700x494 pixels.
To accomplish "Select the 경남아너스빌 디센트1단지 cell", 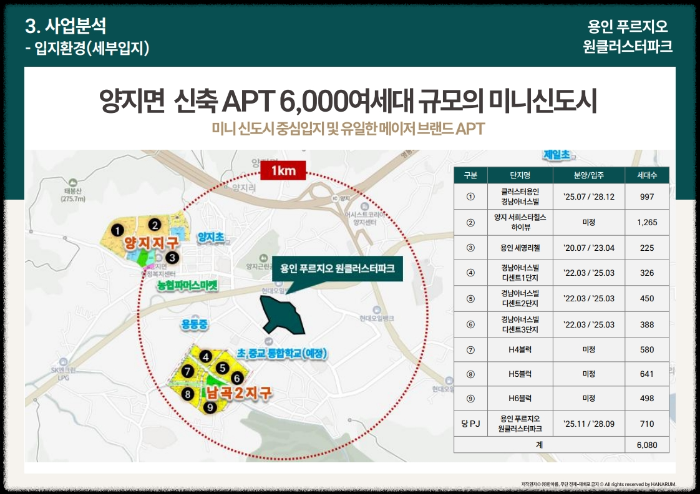I will pos(520,273).
